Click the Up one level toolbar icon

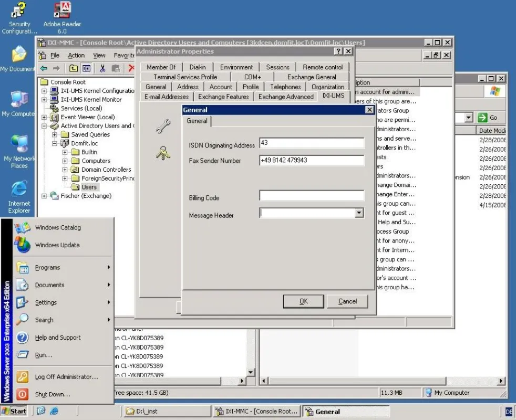point(74,68)
